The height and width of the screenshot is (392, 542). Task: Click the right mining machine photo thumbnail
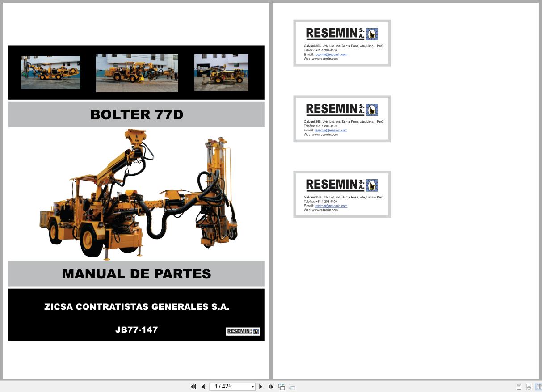click(221, 72)
